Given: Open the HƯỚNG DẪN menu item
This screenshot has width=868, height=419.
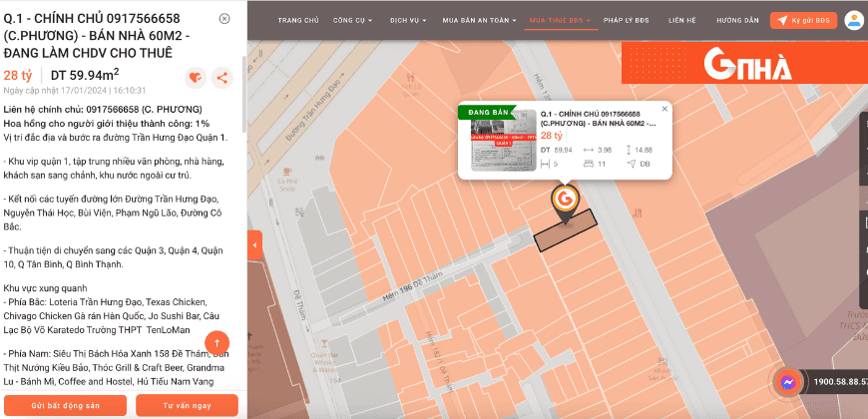Looking at the screenshot, I should pyautogui.click(x=737, y=21).
